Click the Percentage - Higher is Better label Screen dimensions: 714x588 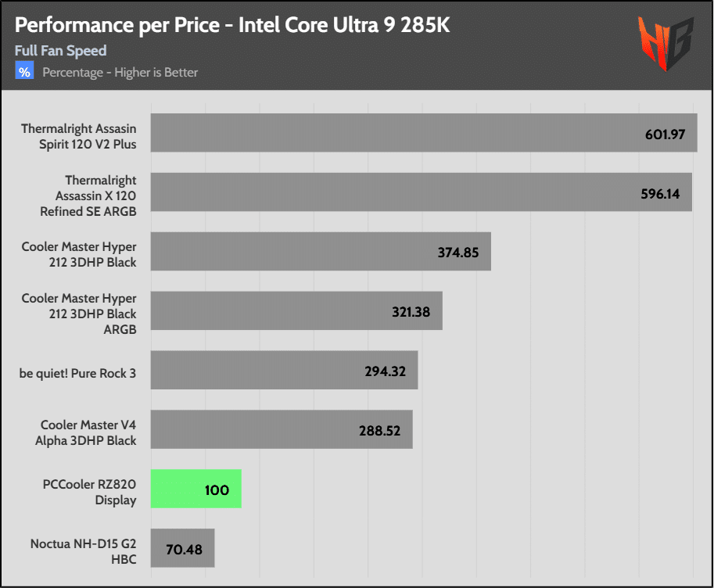point(120,73)
